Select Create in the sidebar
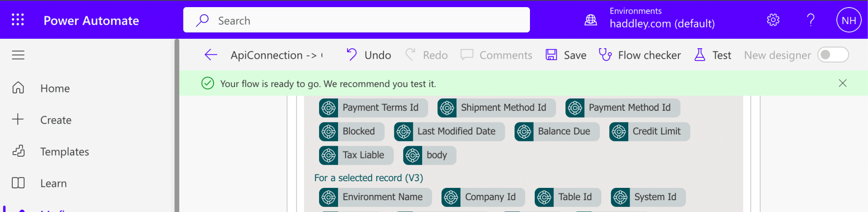Image resolution: width=868 pixels, height=212 pixels. 56,120
